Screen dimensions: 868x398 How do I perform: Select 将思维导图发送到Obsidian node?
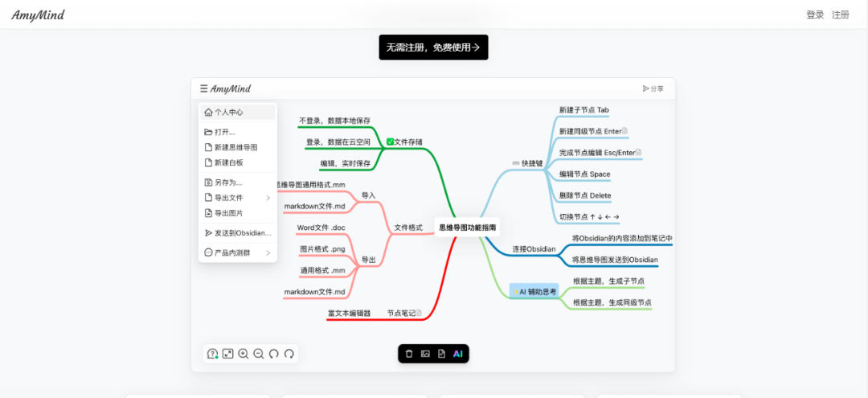(x=615, y=260)
